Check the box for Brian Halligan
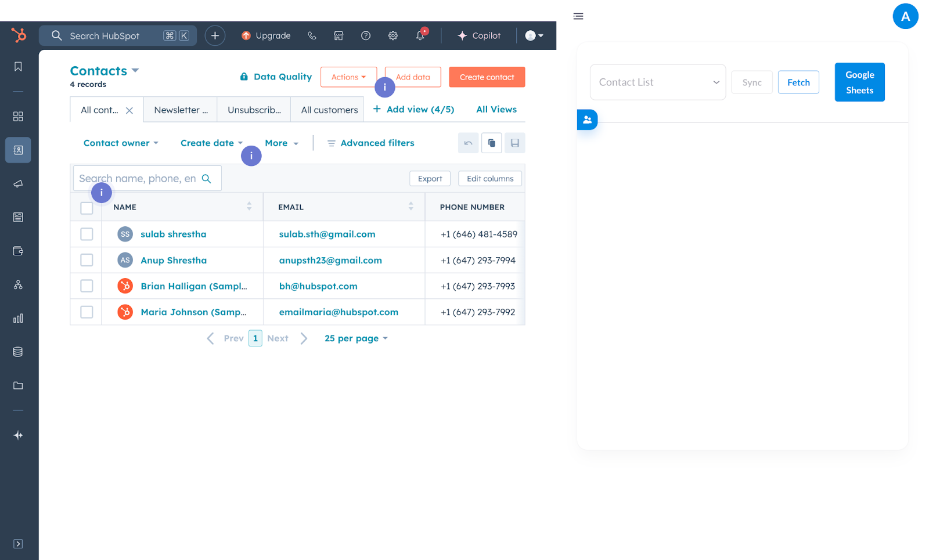 87,286
